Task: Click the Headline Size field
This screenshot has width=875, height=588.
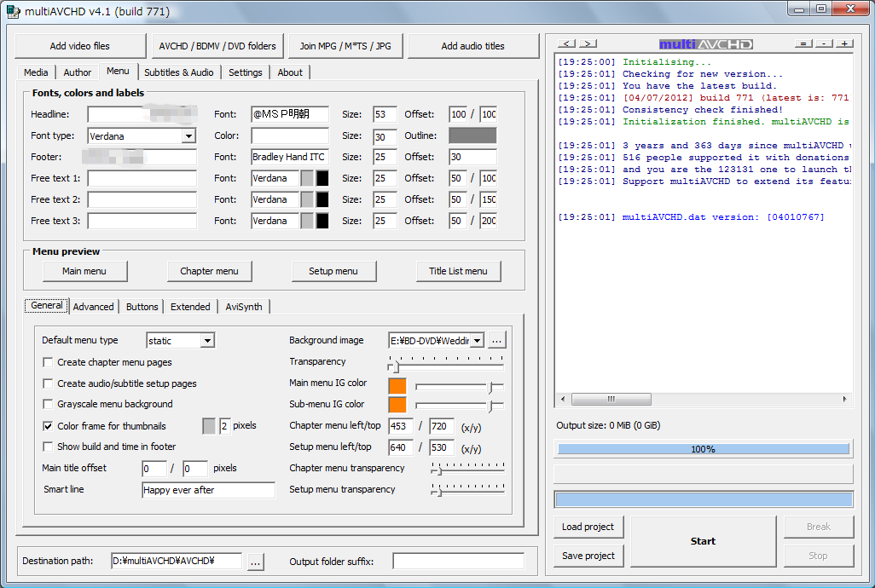Action: pyautogui.click(x=385, y=114)
